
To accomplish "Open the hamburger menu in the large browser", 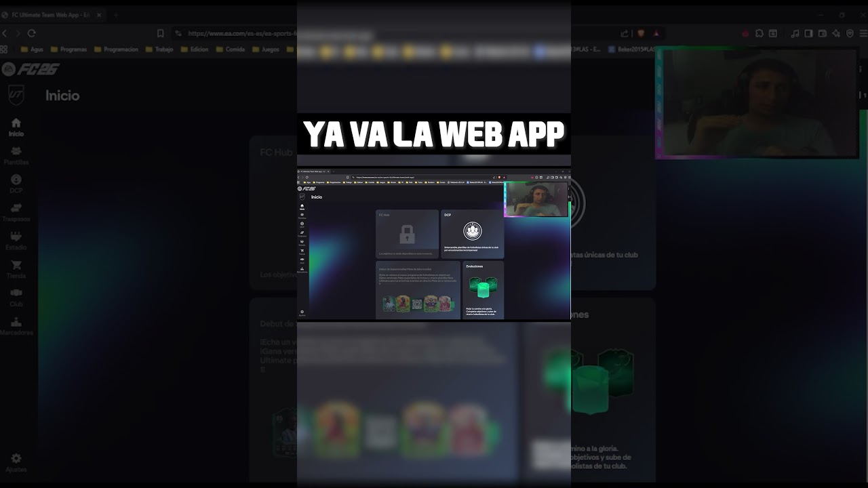I will click(863, 33).
